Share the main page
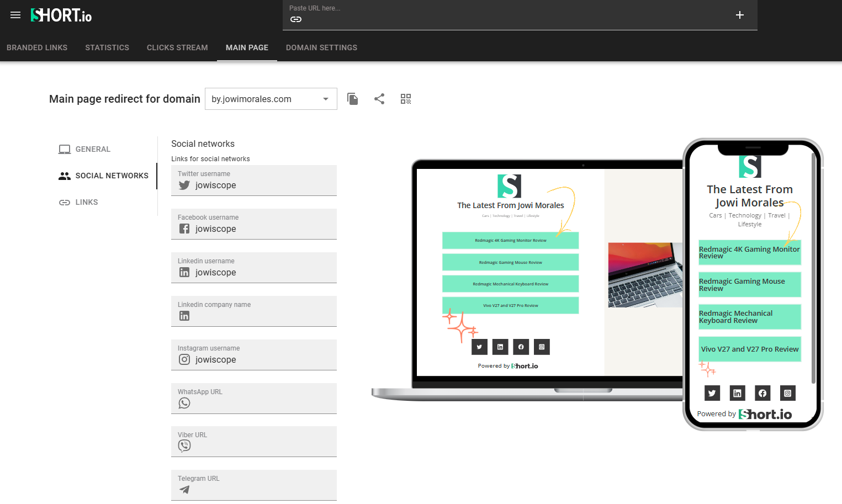The width and height of the screenshot is (842, 504). [379, 99]
